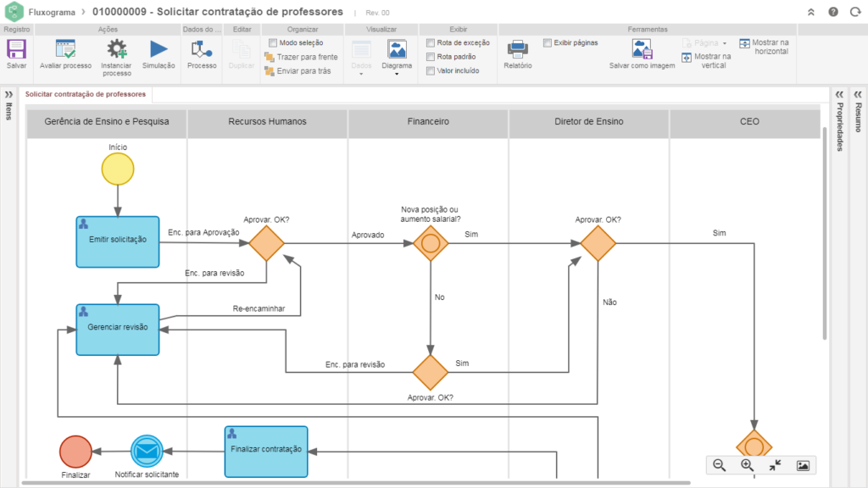The height and width of the screenshot is (488, 868).
Task: Enable the Modo seleção checkbox
Action: tap(273, 42)
